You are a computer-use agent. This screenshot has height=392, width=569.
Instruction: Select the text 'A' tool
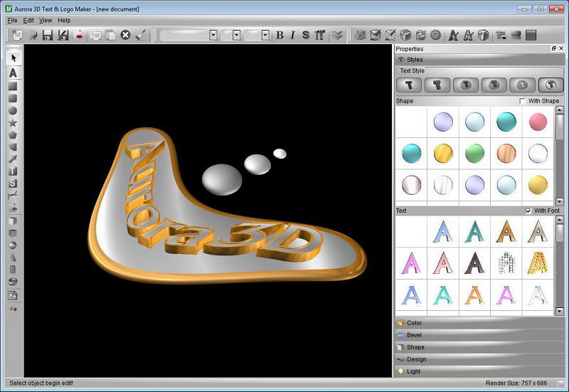click(13, 73)
